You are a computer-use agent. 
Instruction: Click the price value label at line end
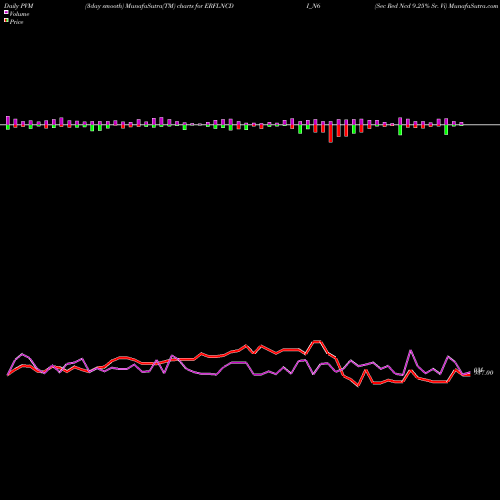click(x=483, y=372)
